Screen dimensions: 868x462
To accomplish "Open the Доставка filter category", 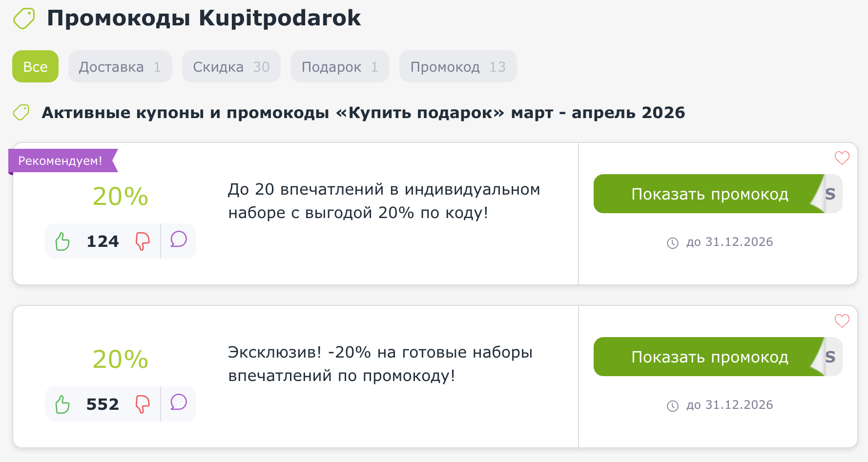I will click(120, 66).
